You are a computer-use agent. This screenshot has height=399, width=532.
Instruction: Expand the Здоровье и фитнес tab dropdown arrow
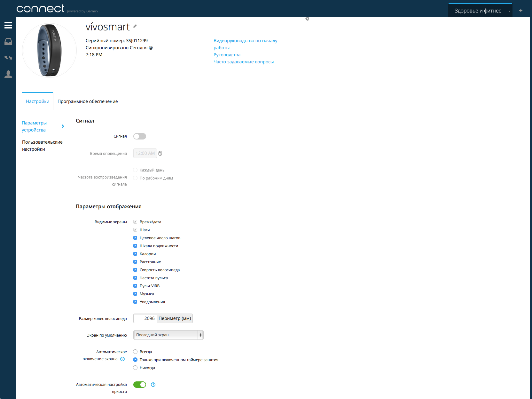pyautogui.click(x=510, y=11)
